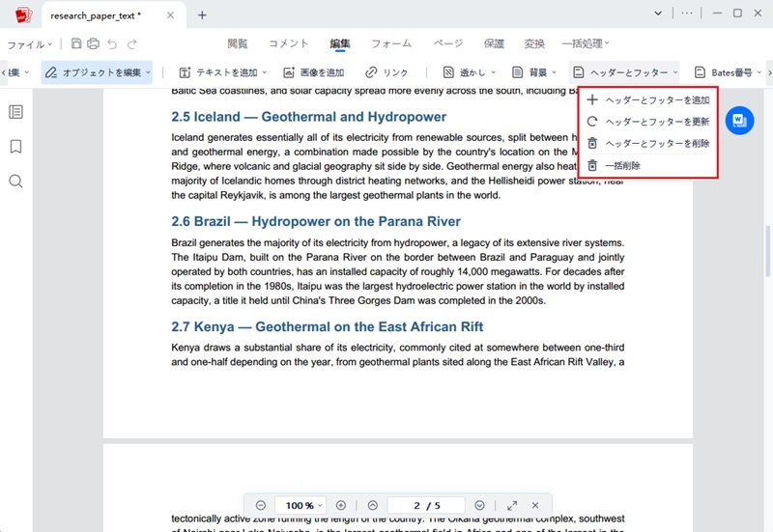Click the blue convert to Word button

(739, 121)
